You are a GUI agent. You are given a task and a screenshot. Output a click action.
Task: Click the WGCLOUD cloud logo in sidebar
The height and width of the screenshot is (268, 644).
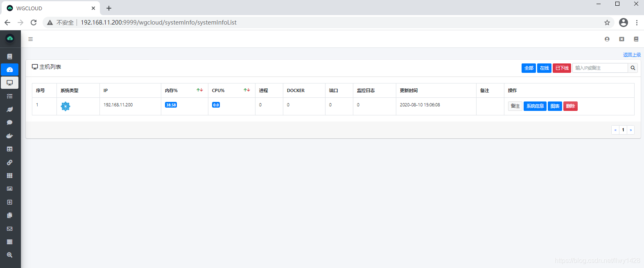(x=10, y=38)
